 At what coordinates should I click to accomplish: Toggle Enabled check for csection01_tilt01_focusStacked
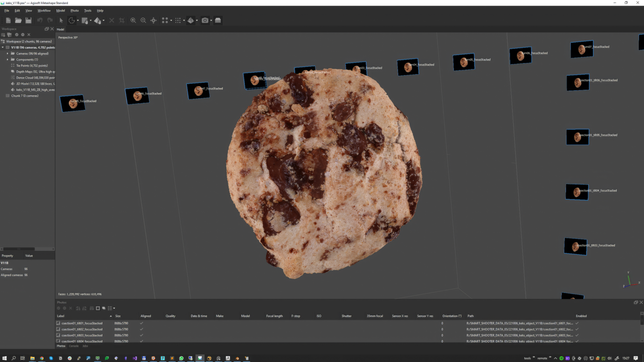(x=577, y=323)
